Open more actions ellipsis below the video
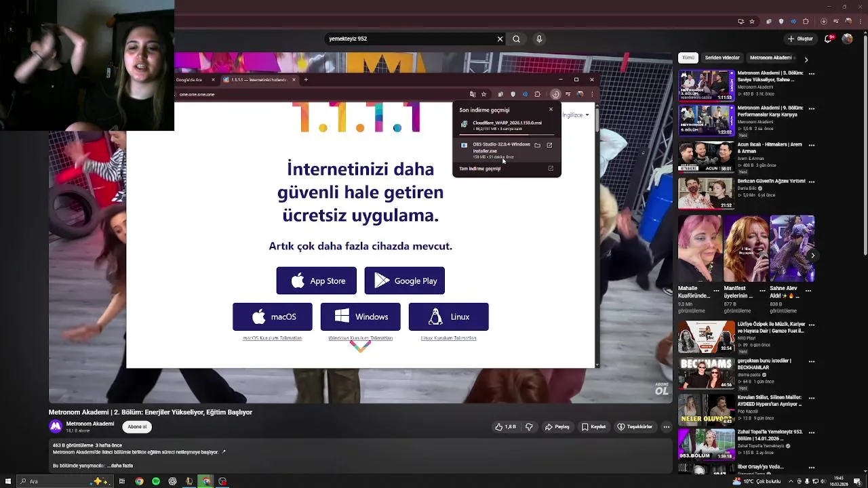 click(x=667, y=427)
